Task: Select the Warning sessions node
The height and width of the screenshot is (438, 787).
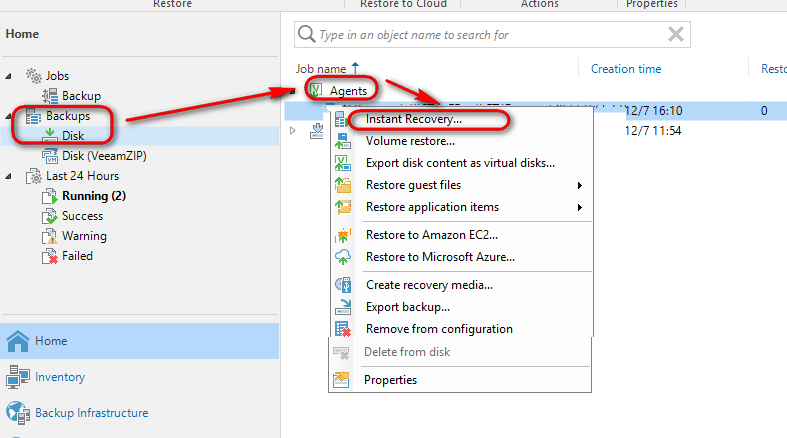Action: pos(84,236)
